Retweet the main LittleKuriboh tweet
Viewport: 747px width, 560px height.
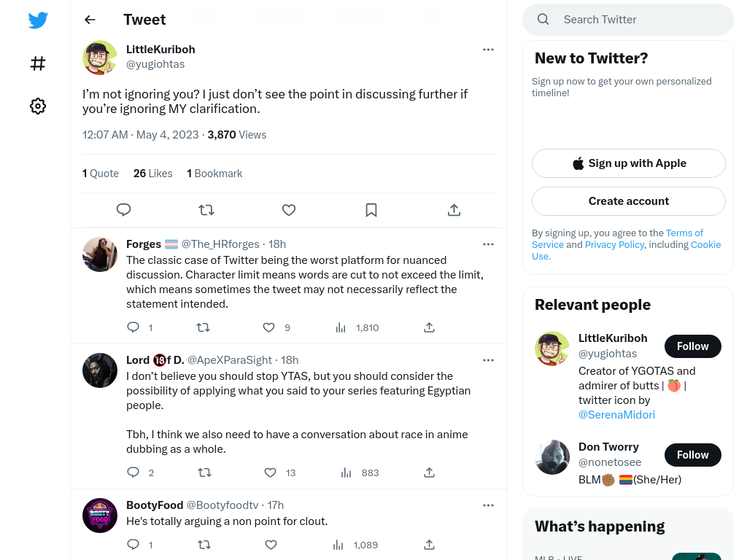[x=206, y=209]
